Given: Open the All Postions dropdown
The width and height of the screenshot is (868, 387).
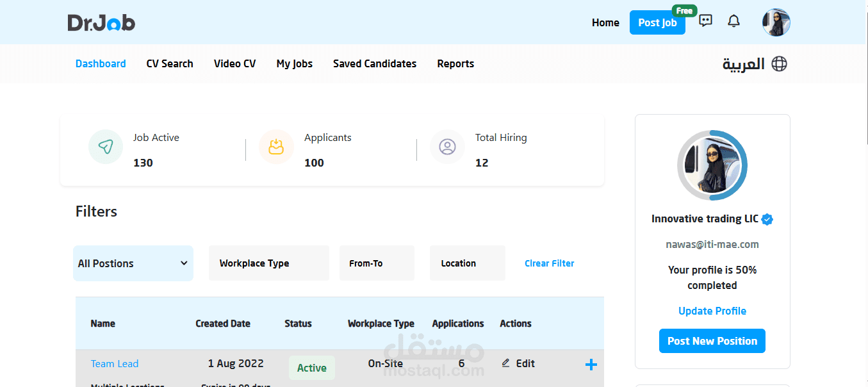Looking at the screenshot, I should (x=133, y=263).
